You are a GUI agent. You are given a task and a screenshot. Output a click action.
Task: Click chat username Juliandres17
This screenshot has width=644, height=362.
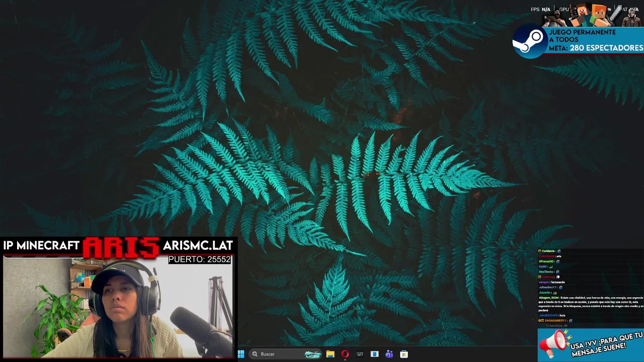[547, 288]
